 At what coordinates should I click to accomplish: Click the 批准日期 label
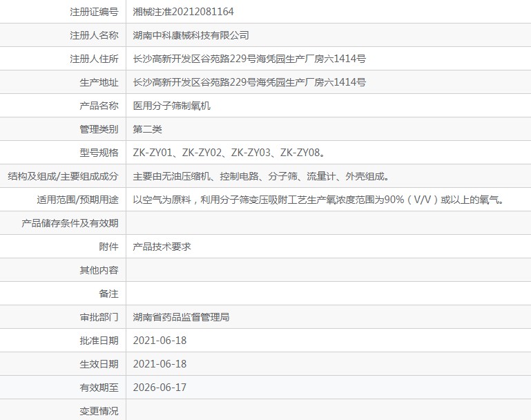pyautogui.click(x=99, y=341)
